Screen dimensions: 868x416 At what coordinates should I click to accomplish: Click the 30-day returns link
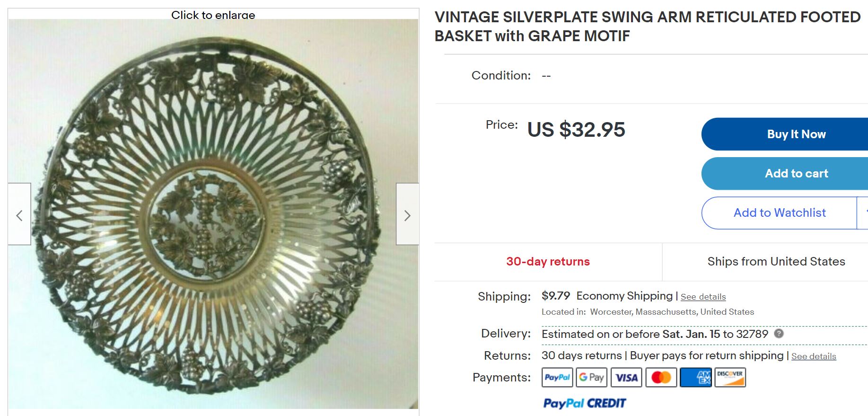(x=548, y=261)
